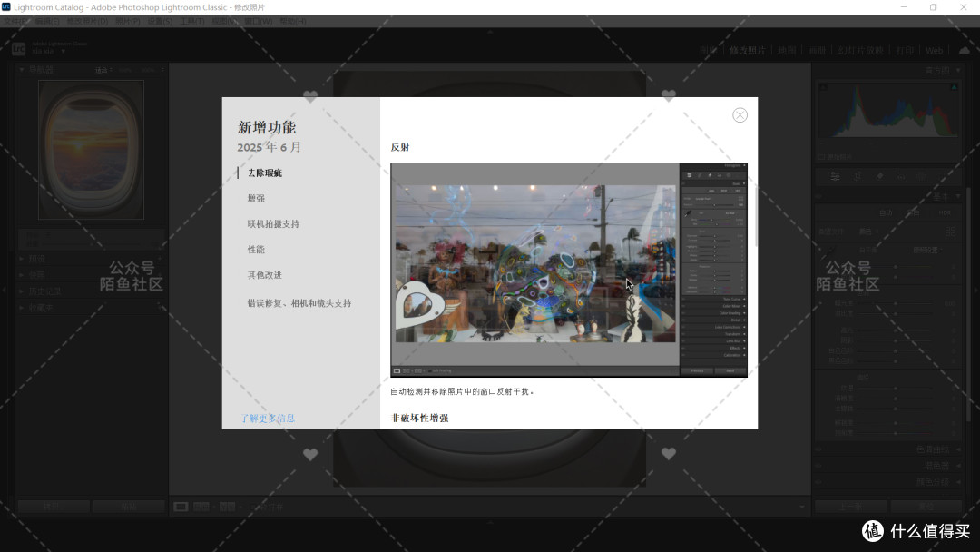Click the 了解更多信息 link
The height and width of the screenshot is (552, 980).
[x=268, y=419]
